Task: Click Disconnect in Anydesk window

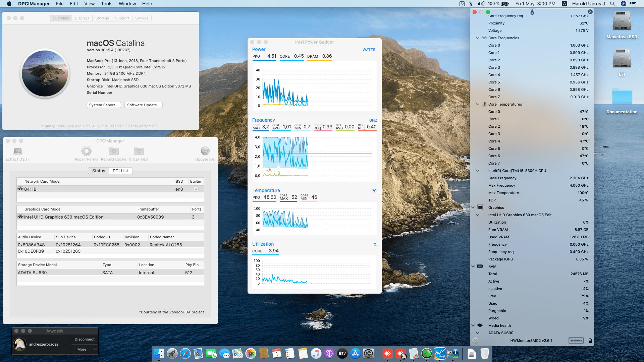Action: (x=85, y=339)
